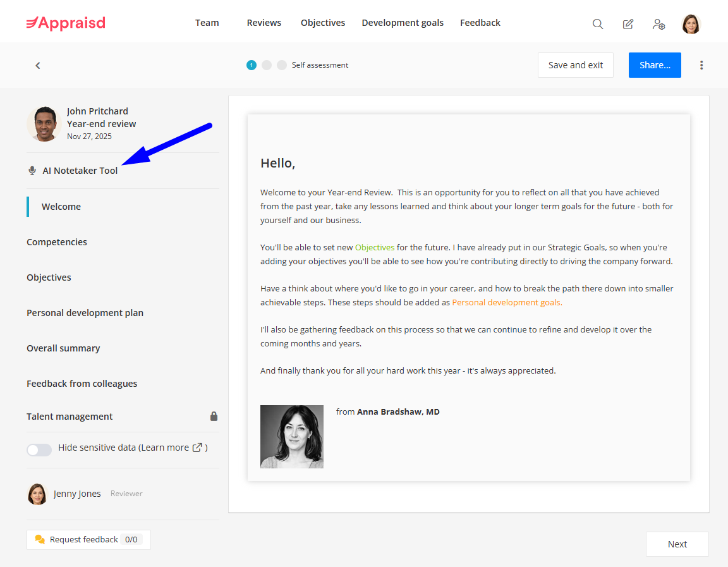The height and width of the screenshot is (567, 728).
Task: Click the search magnifier icon
Action: (x=597, y=24)
